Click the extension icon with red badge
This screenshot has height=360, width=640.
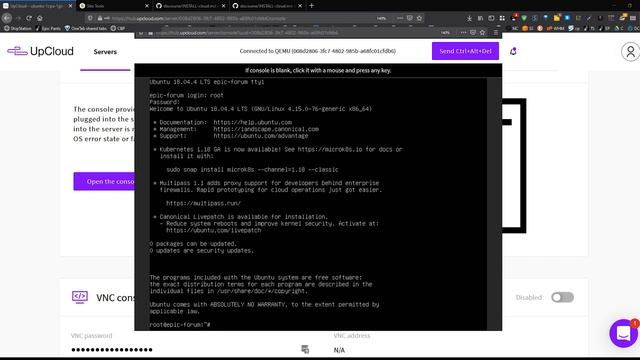(514, 18)
